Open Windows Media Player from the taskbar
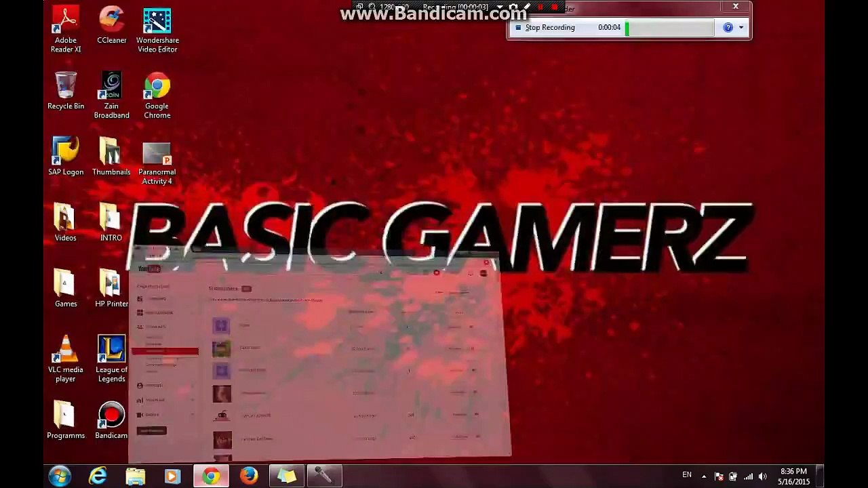The width and height of the screenshot is (868, 488). click(x=173, y=476)
